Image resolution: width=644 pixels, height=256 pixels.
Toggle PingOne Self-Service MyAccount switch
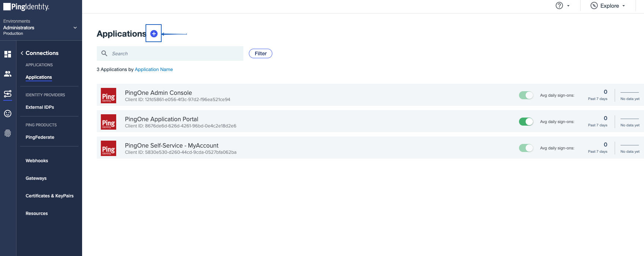[526, 148]
